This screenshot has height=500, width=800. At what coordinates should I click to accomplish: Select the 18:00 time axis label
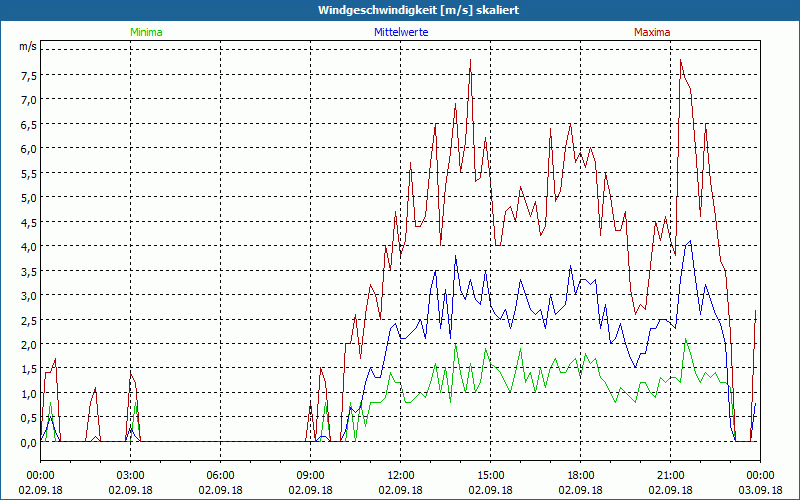pos(581,475)
